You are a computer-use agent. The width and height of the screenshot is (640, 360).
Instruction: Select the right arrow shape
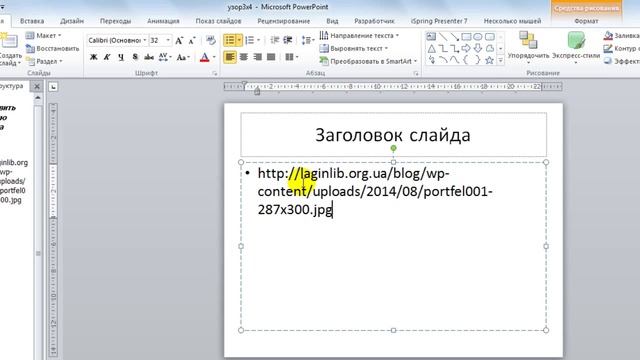click(x=466, y=49)
